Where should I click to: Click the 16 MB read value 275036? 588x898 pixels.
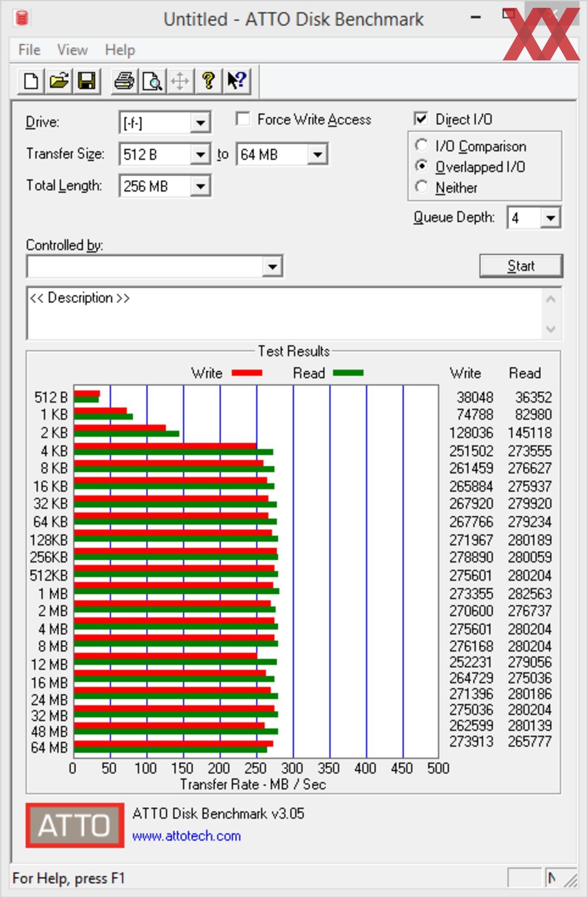530,678
